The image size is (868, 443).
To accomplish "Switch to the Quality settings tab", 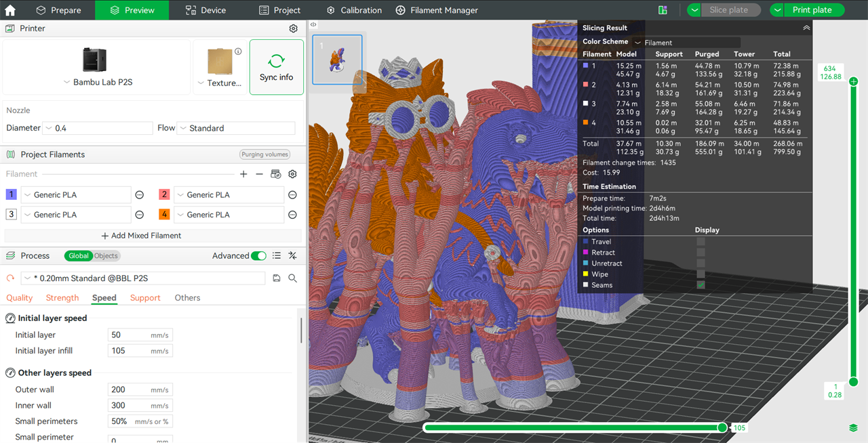I will coord(19,298).
